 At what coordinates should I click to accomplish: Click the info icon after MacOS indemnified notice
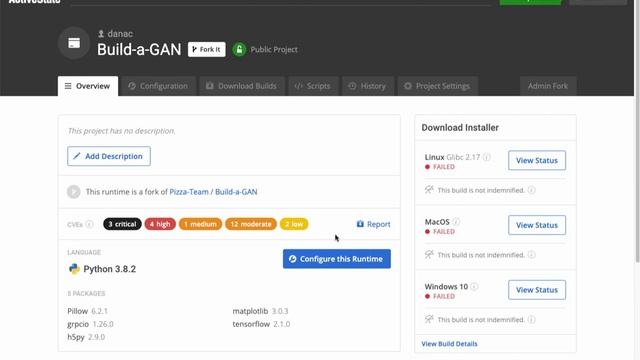coord(531,255)
